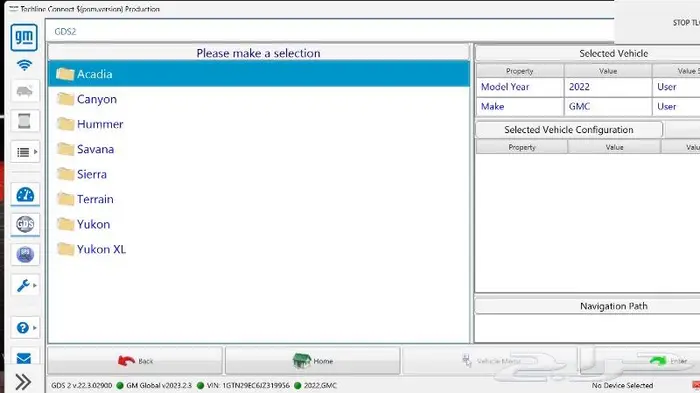Open the Wi-Fi connection status icon
The height and width of the screenshot is (393, 700).
[24, 66]
